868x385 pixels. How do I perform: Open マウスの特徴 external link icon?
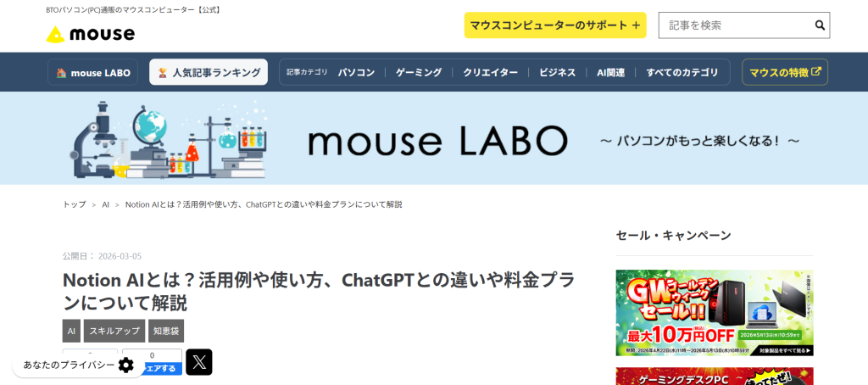[x=816, y=71]
